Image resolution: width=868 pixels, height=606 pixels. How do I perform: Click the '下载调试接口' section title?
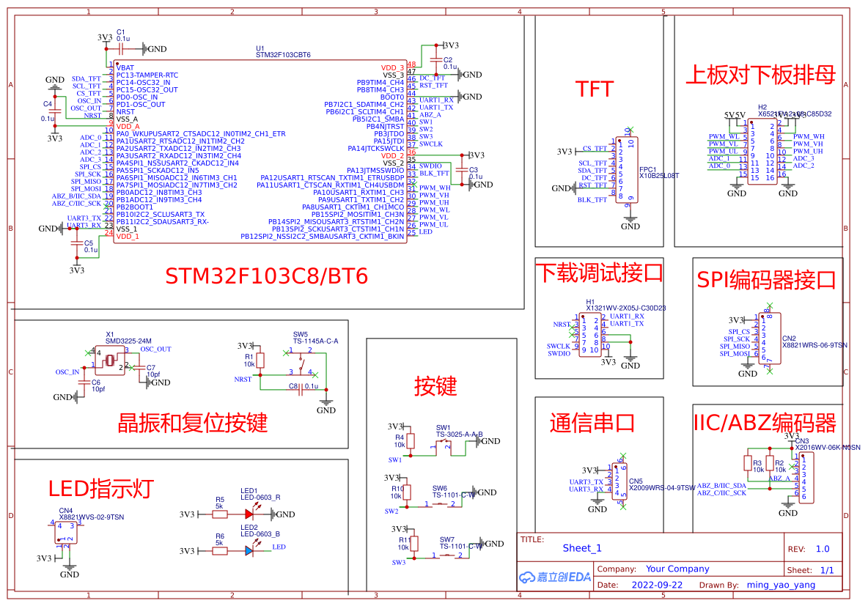click(x=600, y=273)
